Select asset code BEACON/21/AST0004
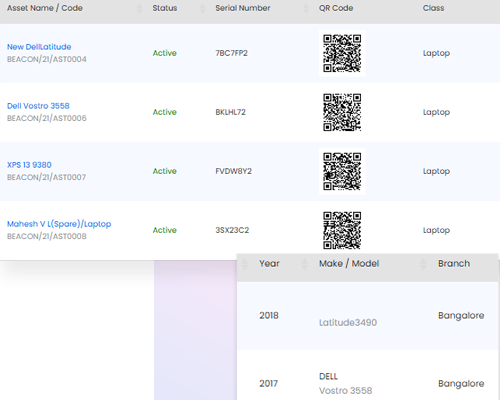This screenshot has width=500, height=400. coord(47,59)
